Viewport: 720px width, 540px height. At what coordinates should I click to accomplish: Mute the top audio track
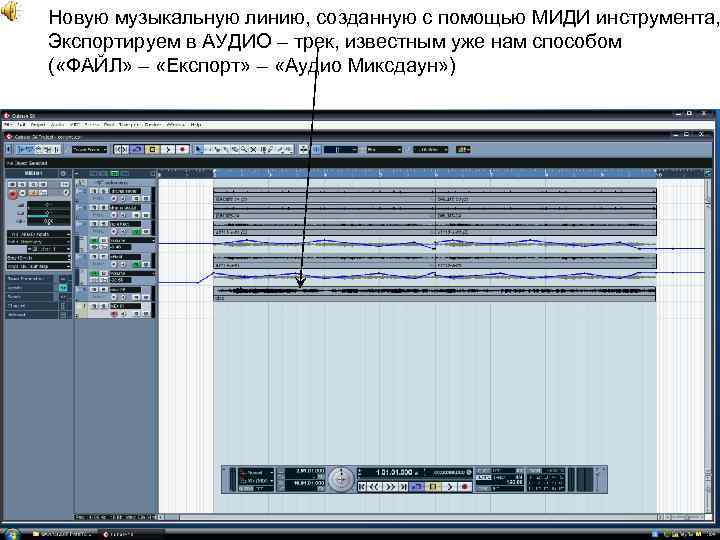click(x=94, y=191)
